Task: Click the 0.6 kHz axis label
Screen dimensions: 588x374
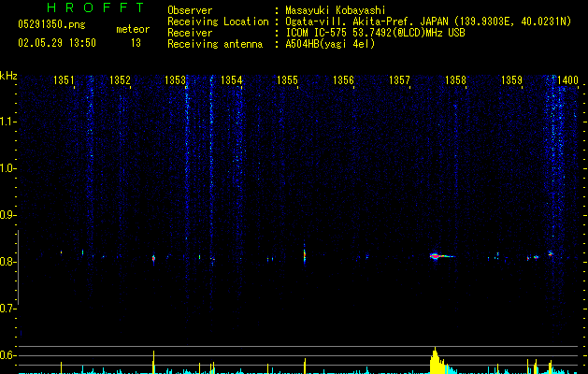Action: pyautogui.click(x=8, y=355)
